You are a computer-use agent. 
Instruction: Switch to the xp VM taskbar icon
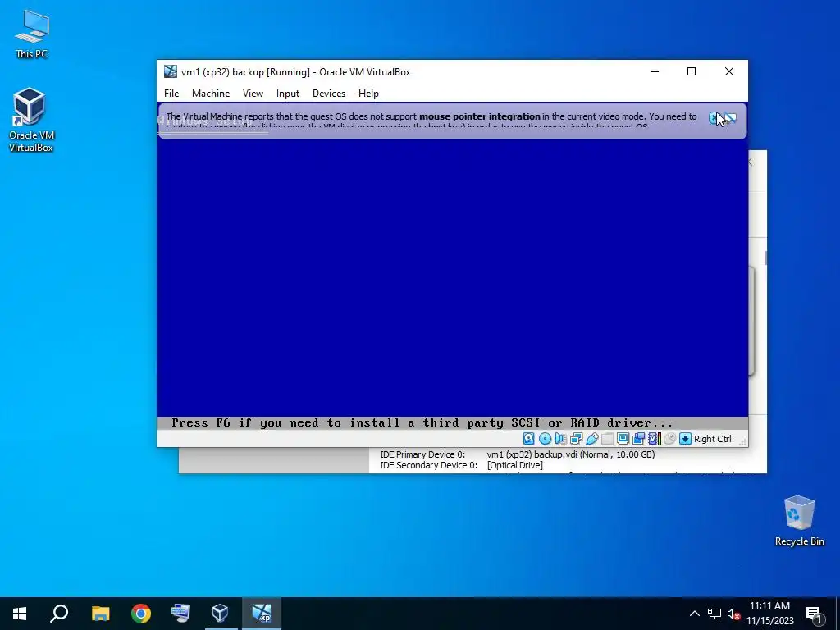[262, 614]
